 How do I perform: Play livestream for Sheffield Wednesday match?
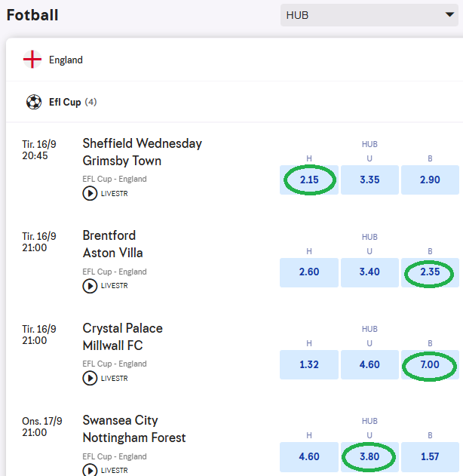click(90, 193)
